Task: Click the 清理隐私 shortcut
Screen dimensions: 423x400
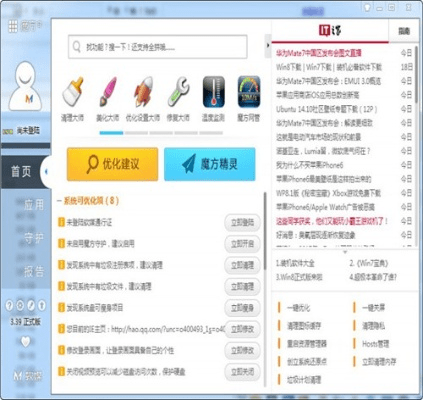Action: point(374,326)
